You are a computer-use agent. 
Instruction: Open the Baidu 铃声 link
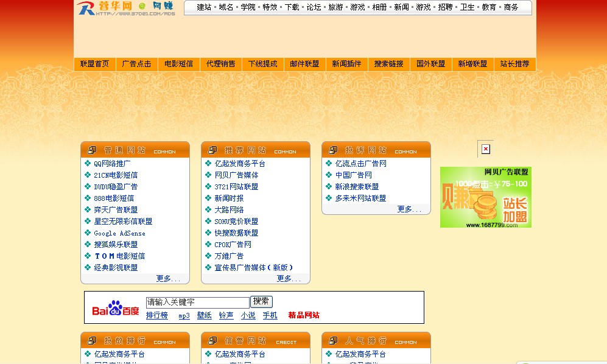click(x=226, y=315)
